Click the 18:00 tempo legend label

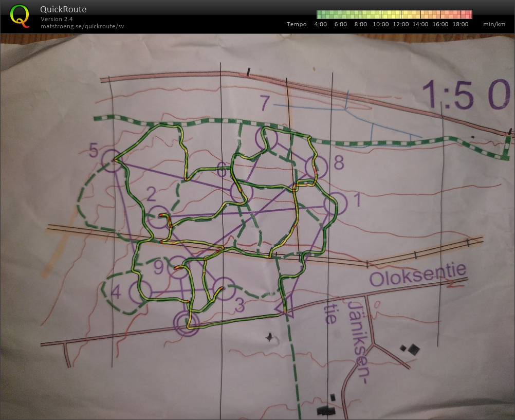pos(461,24)
